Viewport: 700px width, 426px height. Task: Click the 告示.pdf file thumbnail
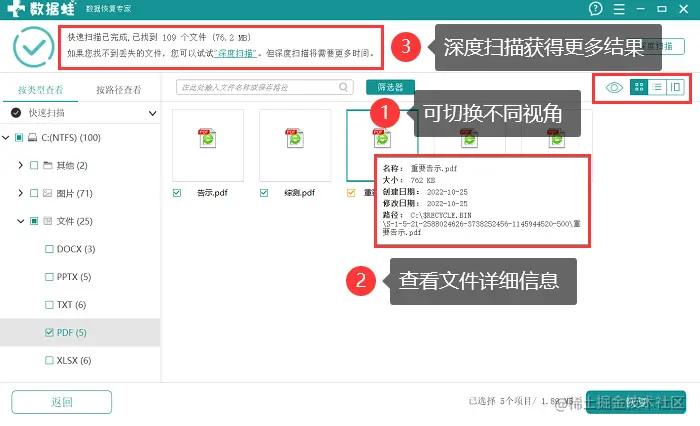pos(208,145)
